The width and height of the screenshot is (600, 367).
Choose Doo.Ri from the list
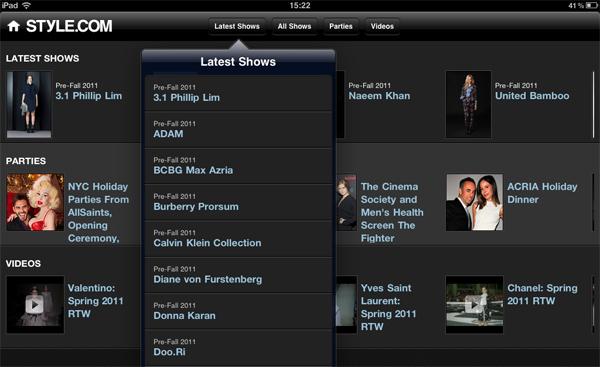coord(238,347)
